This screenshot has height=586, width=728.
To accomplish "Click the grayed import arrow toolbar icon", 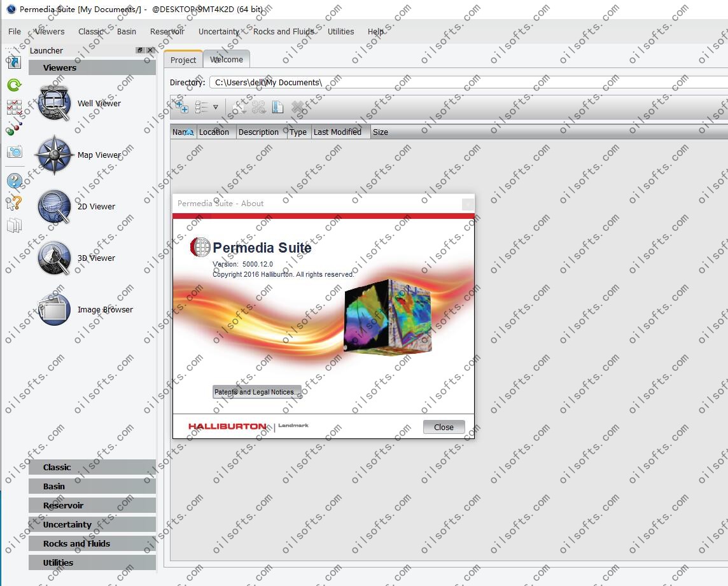I will [x=239, y=108].
